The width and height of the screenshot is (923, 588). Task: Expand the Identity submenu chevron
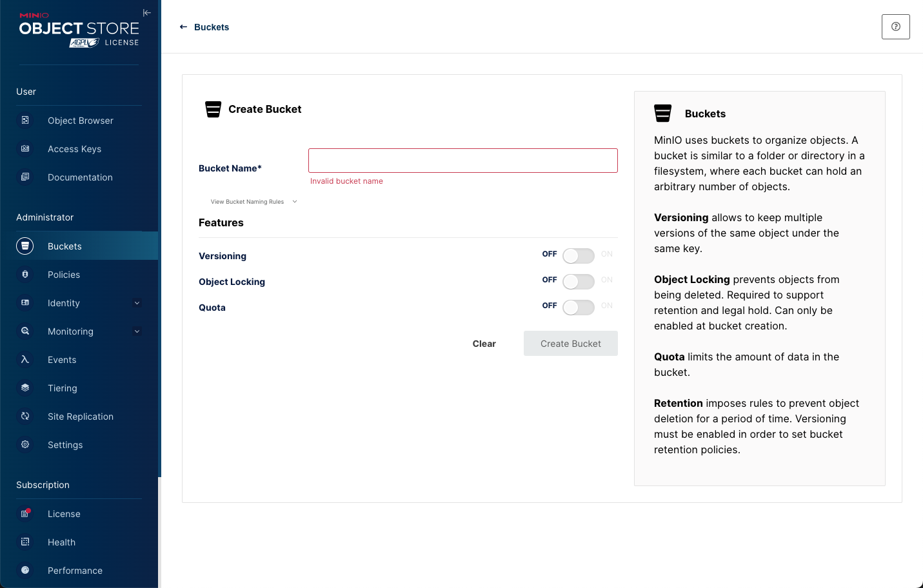[x=137, y=303]
